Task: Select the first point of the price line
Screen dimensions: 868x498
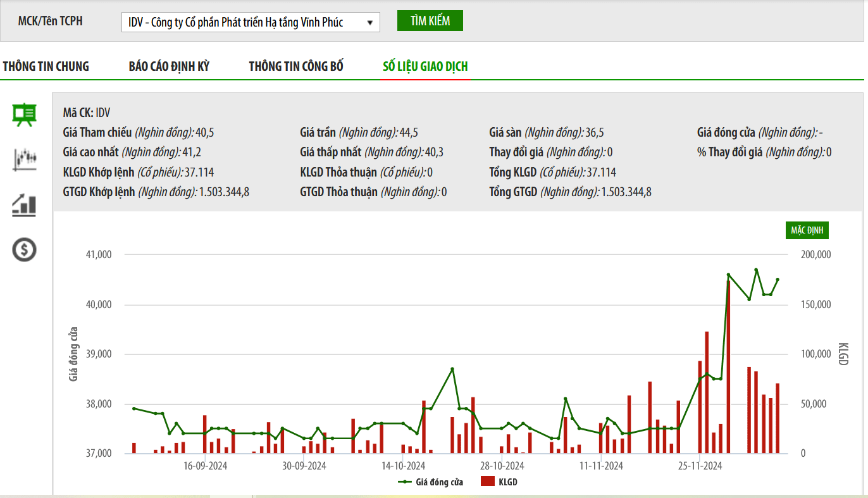Action: (134, 409)
